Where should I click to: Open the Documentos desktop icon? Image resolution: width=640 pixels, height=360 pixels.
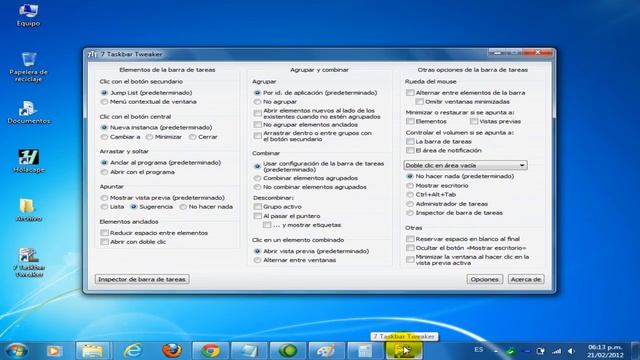pyautogui.click(x=28, y=112)
